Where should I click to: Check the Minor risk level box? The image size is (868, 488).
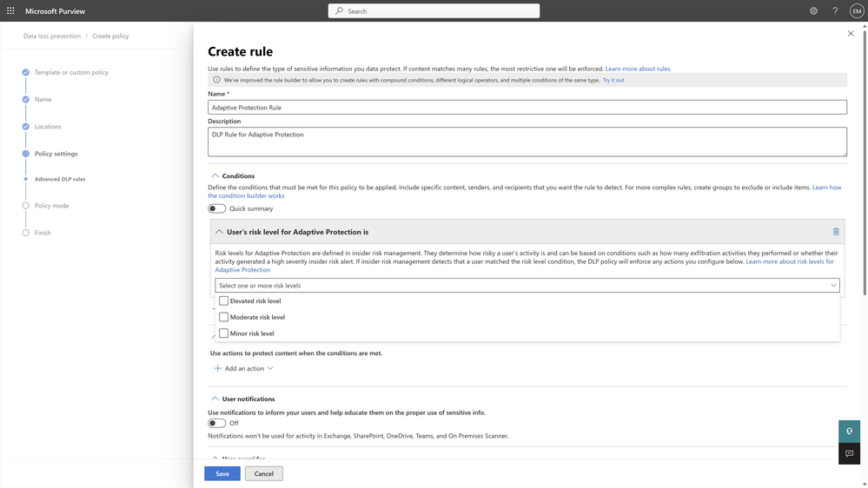[x=224, y=333]
